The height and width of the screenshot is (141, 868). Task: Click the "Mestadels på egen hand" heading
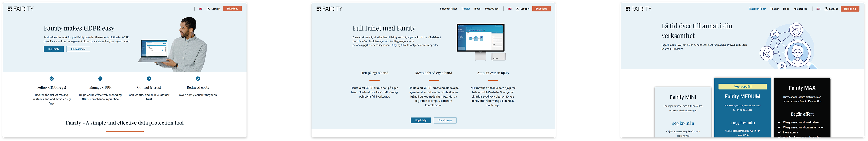[434, 73]
